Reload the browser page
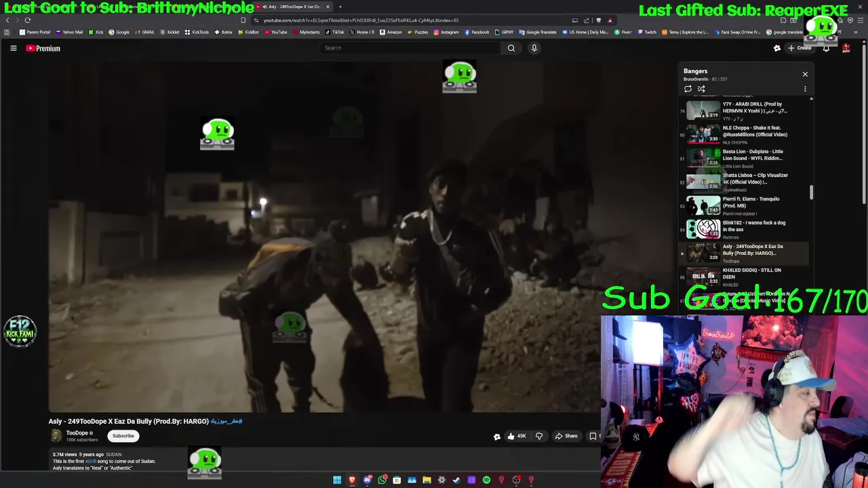This screenshot has width=868, height=488. click(28, 20)
